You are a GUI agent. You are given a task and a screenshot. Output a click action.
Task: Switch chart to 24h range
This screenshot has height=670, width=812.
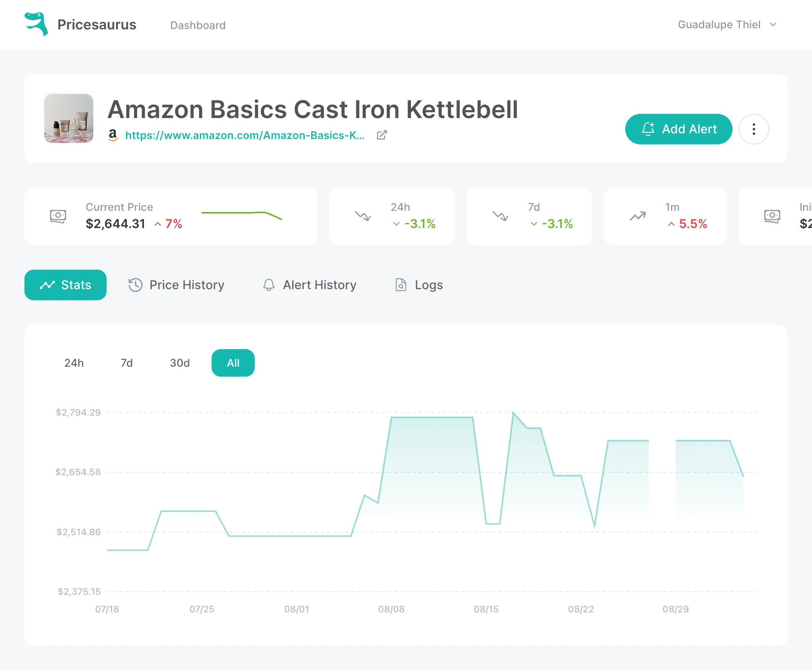pyautogui.click(x=74, y=363)
